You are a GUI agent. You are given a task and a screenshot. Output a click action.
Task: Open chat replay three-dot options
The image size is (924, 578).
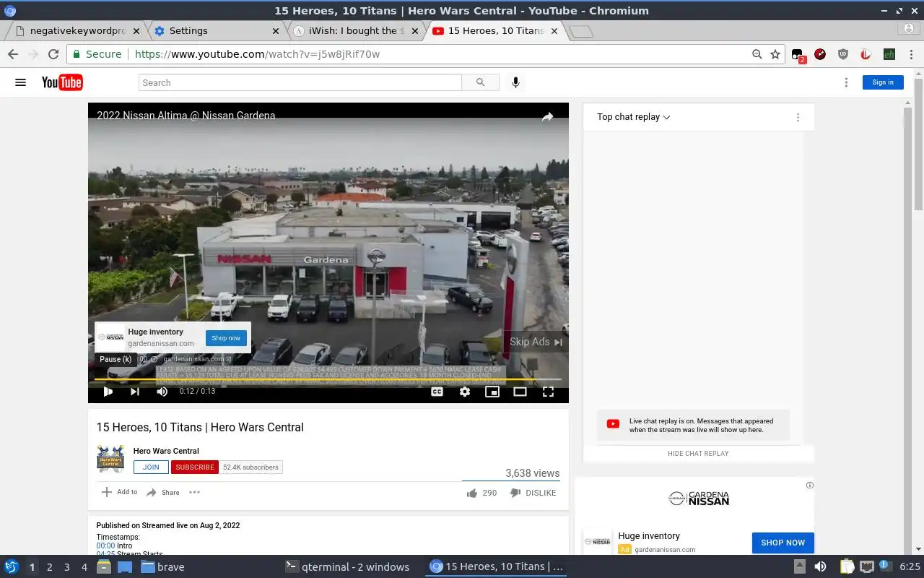coord(798,117)
